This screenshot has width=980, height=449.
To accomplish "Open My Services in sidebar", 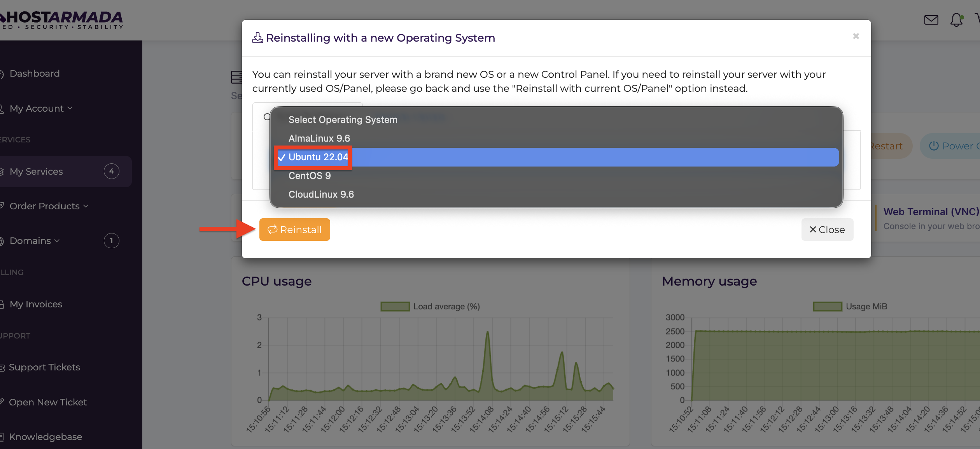I will 66,172.
